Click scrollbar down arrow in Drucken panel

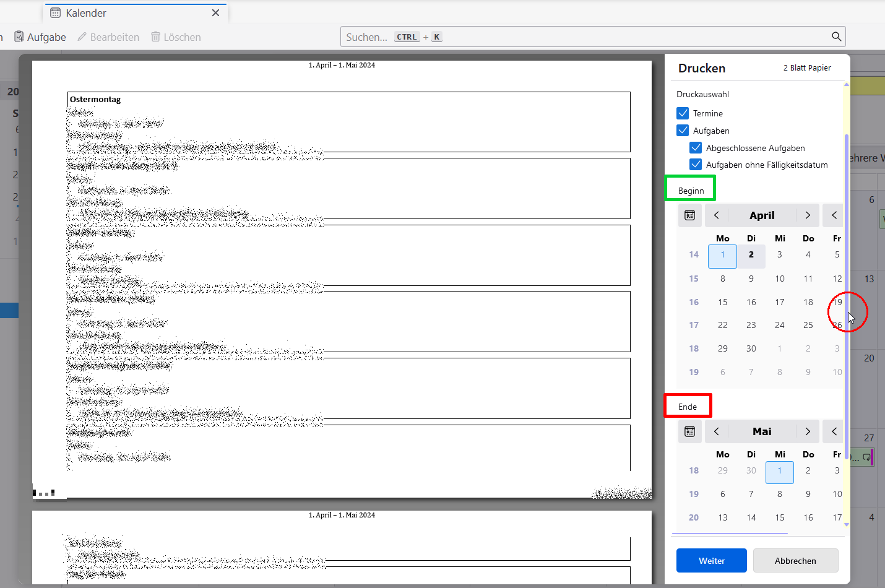coord(847,525)
